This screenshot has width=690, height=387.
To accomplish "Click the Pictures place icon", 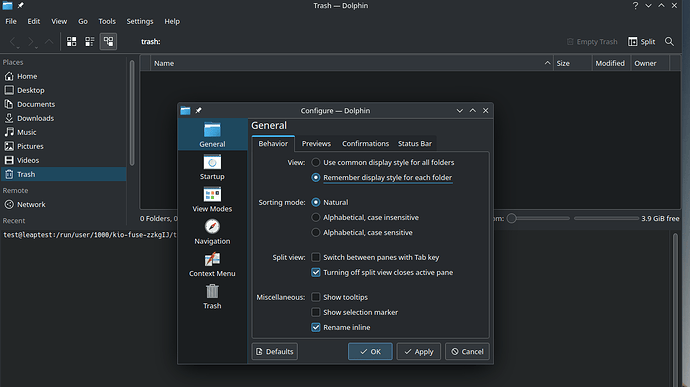I will click(9, 146).
